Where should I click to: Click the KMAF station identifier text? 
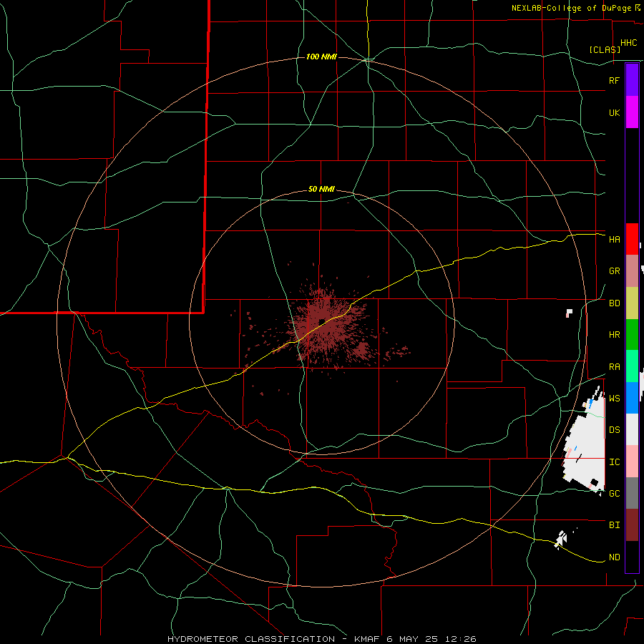pyautogui.click(x=367, y=639)
